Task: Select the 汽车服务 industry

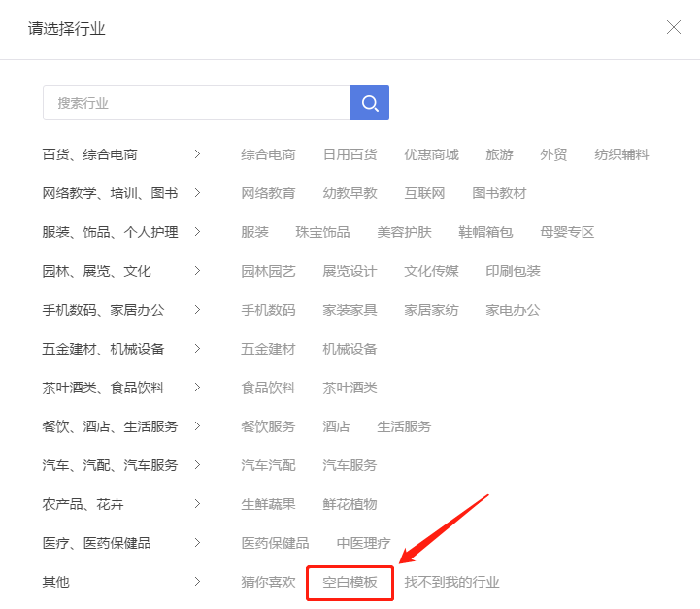Action: (x=350, y=465)
